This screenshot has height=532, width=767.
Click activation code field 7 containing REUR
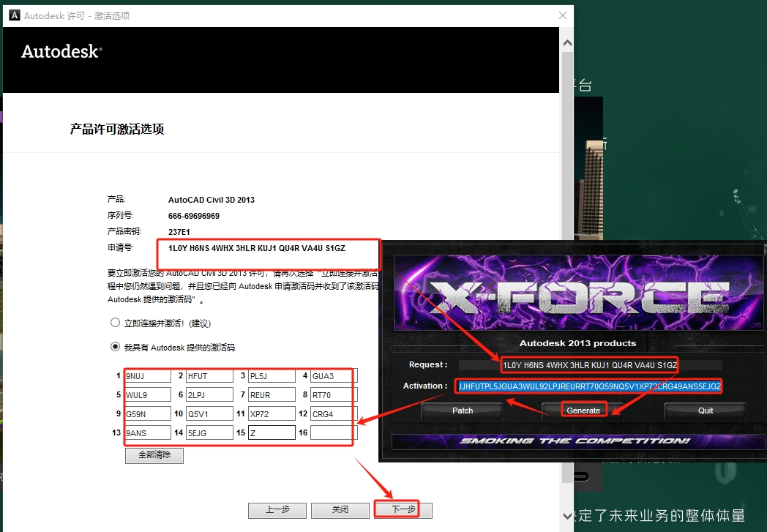coord(272,394)
